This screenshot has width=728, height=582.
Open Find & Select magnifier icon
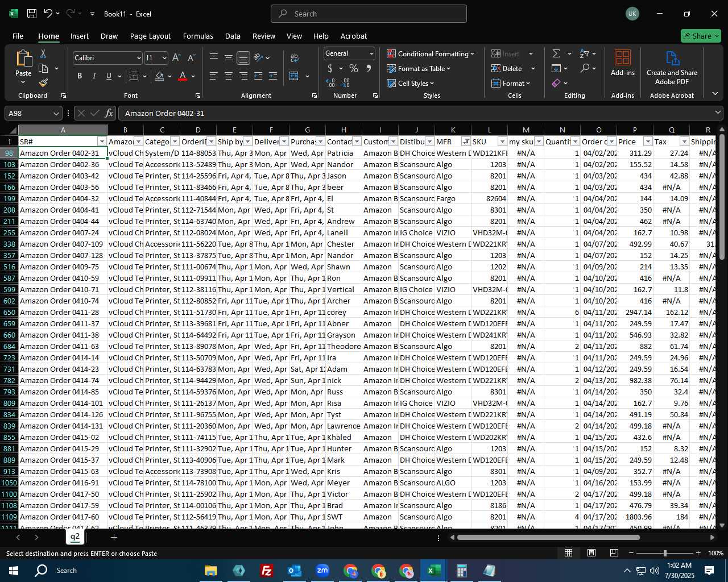(x=585, y=68)
